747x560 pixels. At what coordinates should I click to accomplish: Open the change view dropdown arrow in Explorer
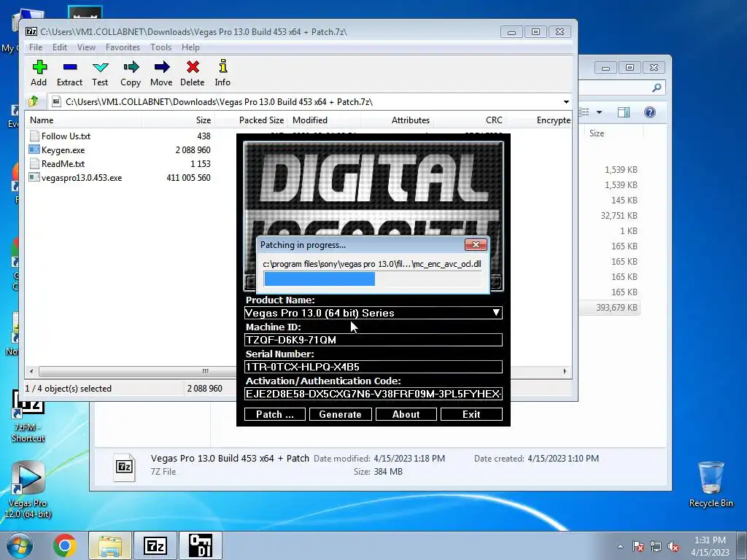[x=600, y=112]
